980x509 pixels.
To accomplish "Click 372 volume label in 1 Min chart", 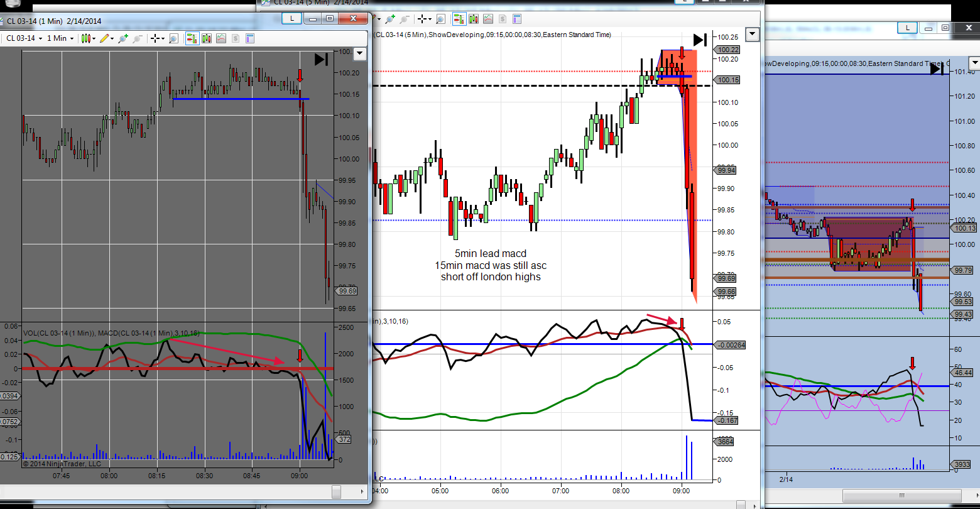I will pyautogui.click(x=344, y=440).
